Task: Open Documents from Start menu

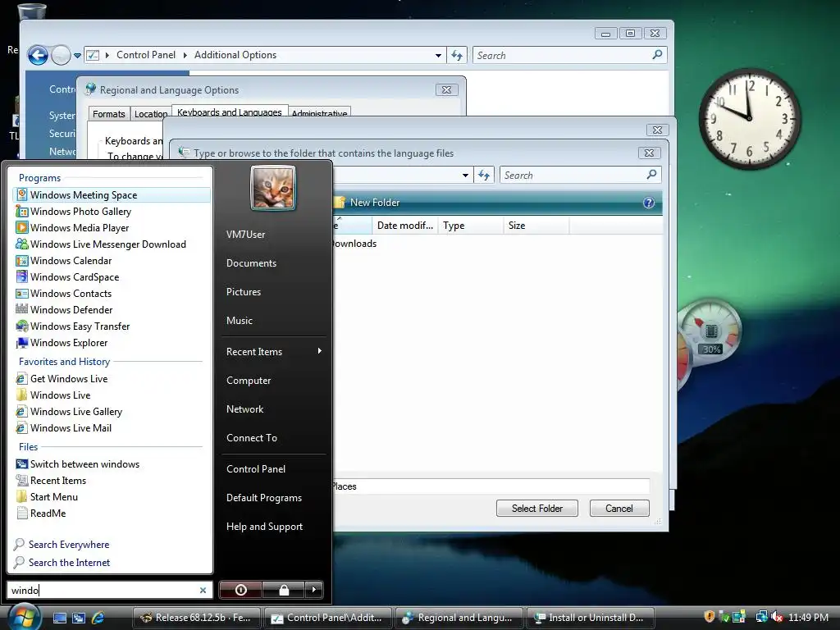Action: point(251,263)
